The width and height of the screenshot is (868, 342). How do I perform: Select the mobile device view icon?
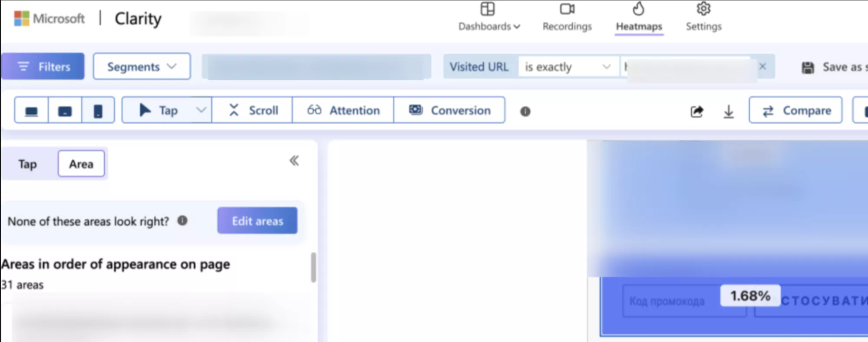[x=98, y=111]
